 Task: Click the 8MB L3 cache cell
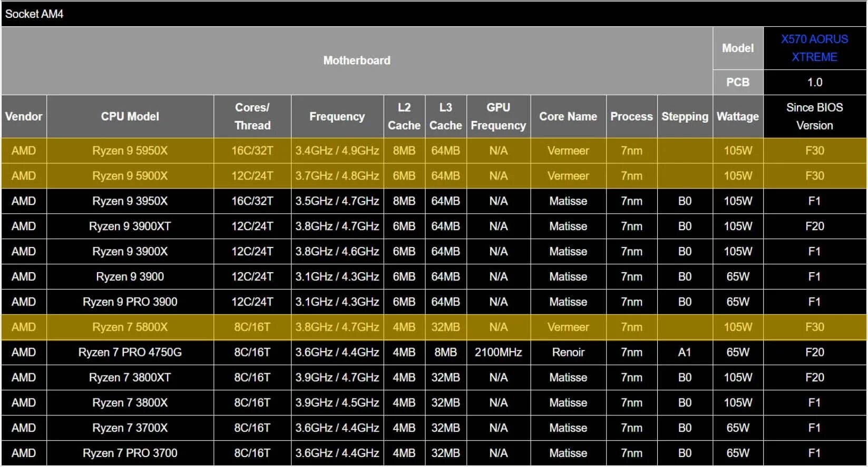[446, 352]
